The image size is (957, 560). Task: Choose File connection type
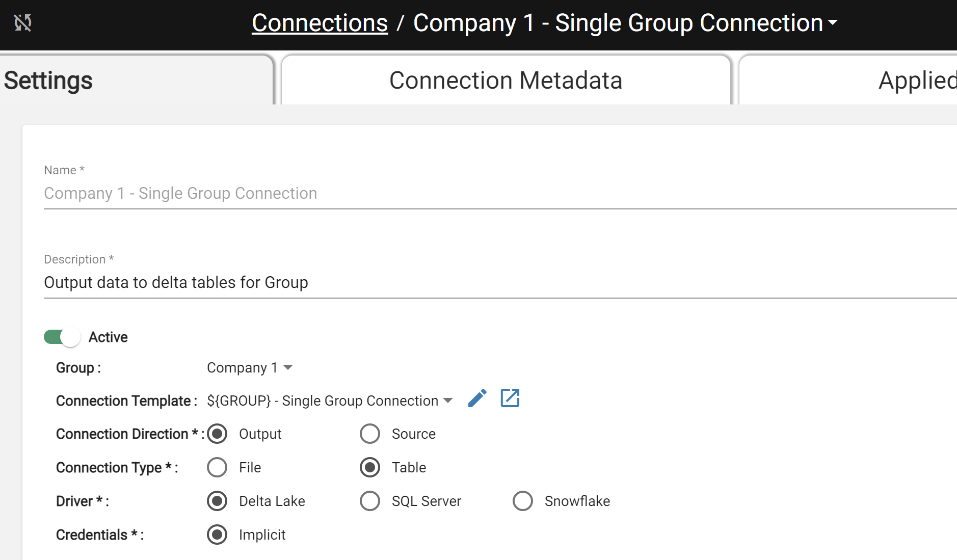pyautogui.click(x=218, y=467)
